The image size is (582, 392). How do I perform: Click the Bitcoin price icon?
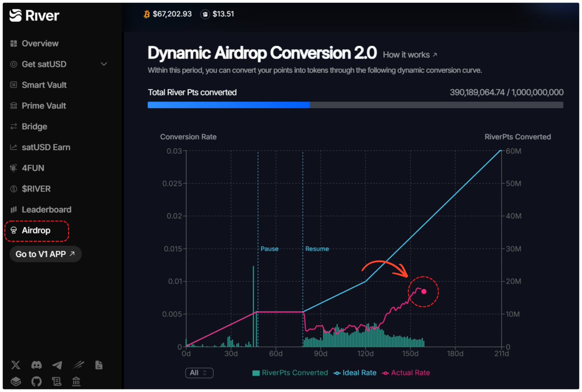tap(147, 14)
